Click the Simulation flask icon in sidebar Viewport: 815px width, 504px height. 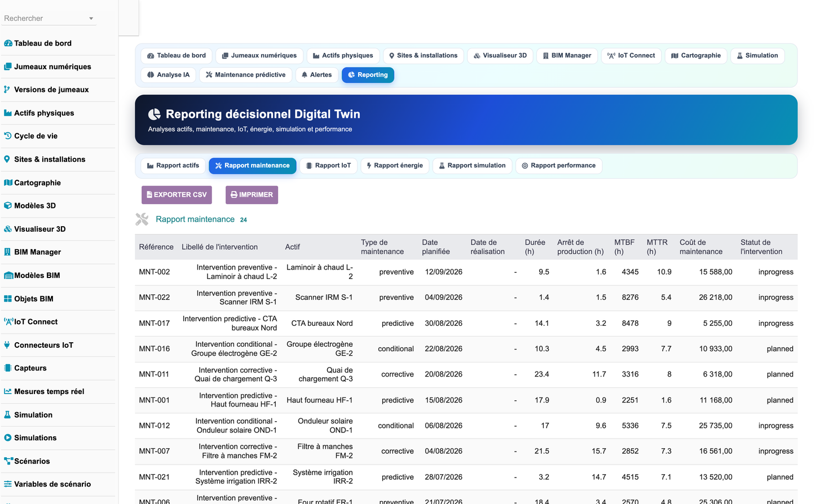(7, 415)
